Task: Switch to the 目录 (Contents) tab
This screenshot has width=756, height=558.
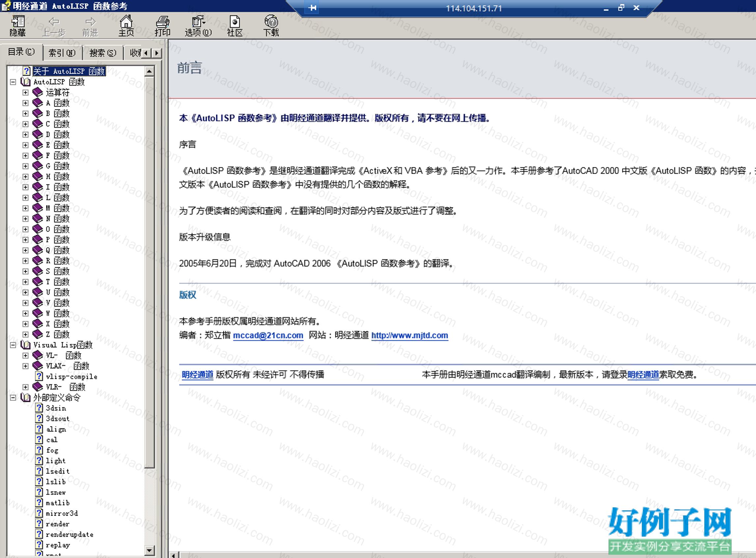Action: point(21,52)
